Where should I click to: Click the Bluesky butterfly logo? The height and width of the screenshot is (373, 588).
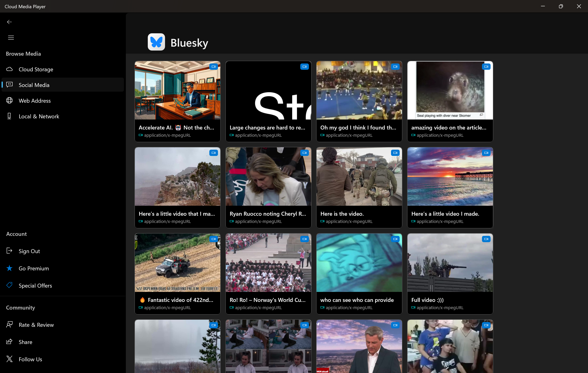156,42
